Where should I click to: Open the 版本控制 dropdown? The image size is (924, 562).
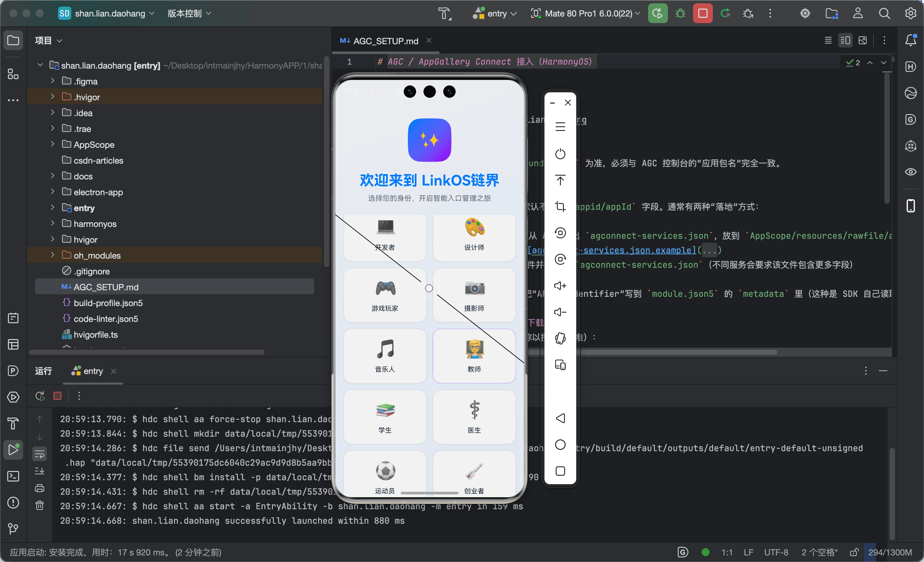(x=189, y=14)
